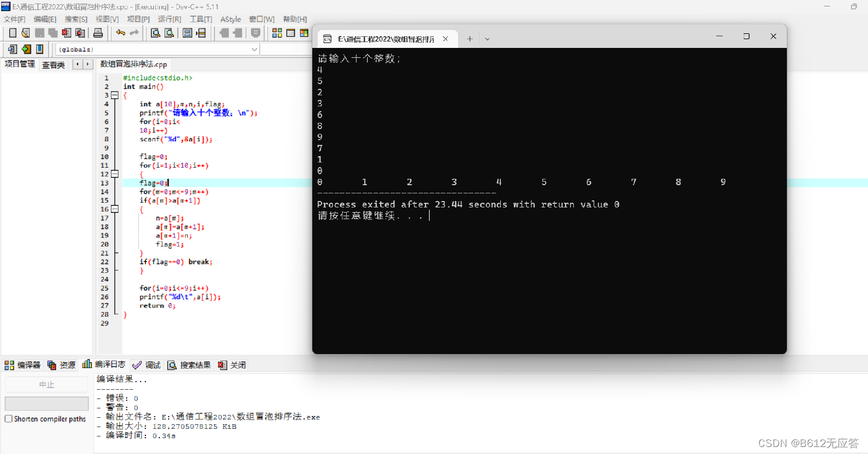Switch to the 项目管理 sidebar tab
This screenshot has width=868, height=454.
(20, 64)
